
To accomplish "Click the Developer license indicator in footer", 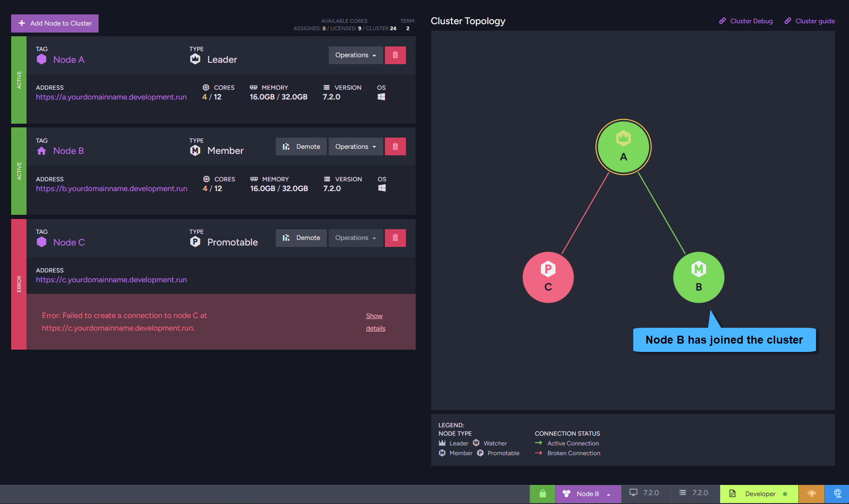I will tap(759, 494).
